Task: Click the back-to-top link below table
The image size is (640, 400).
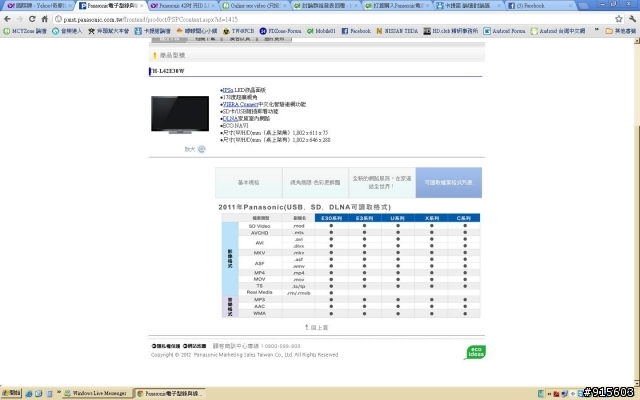Action: [x=317, y=327]
